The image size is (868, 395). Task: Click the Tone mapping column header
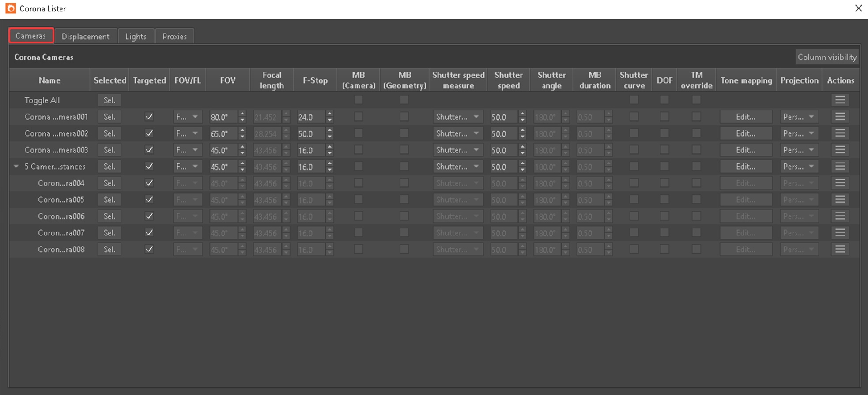click(746, 80)
